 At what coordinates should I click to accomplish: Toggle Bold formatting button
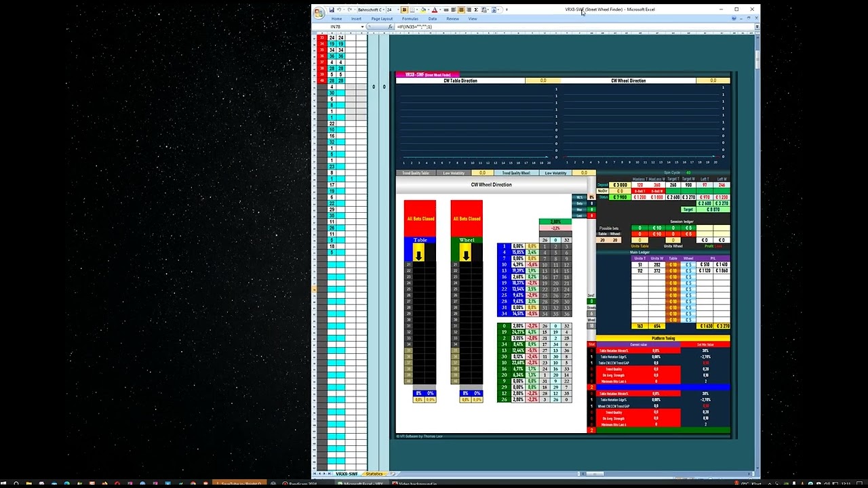(405, 9)
